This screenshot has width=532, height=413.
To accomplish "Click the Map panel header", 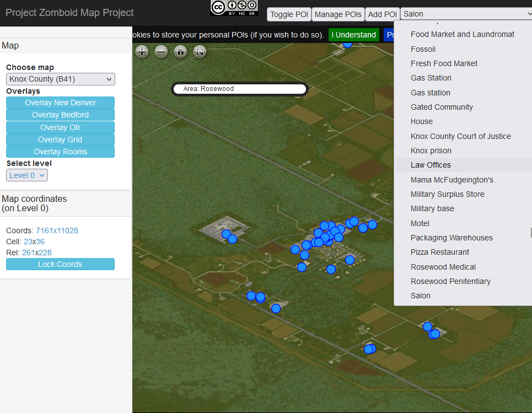I will [66, 45].
